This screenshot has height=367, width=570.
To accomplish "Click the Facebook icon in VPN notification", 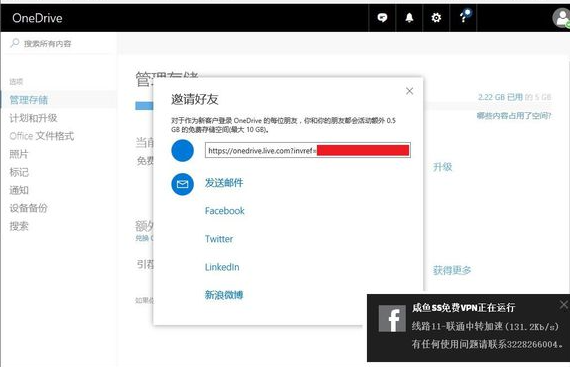I will pyautogui.click(x=392, y=318).
